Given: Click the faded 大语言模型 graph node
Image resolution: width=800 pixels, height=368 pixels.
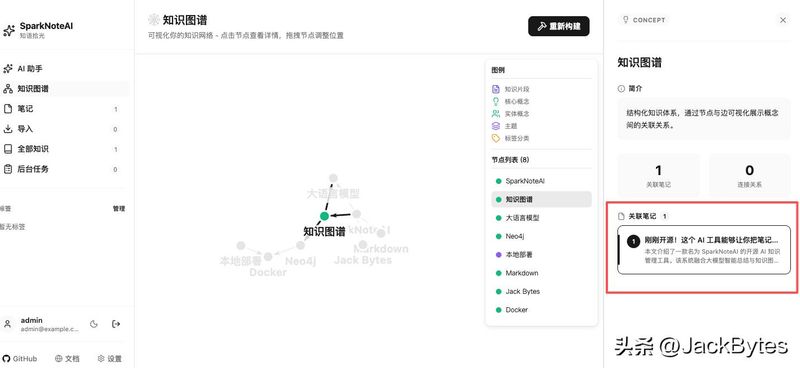Looking at the screenshot, I should click(x=333, y=178).
